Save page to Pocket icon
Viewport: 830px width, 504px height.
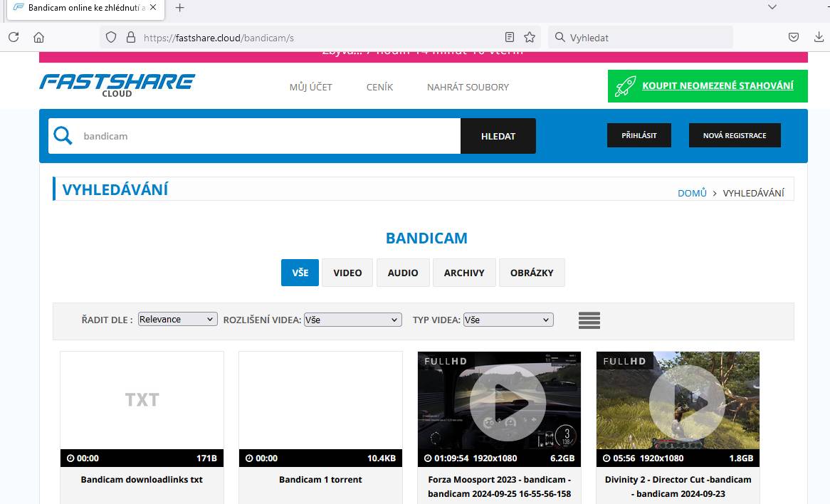click(794, 37)
